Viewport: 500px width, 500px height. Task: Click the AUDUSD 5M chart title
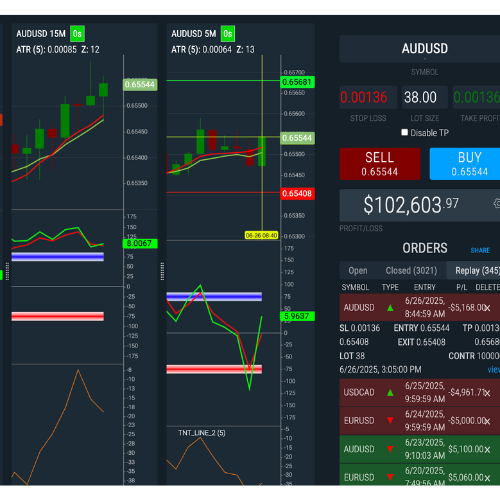click(194, 34)
